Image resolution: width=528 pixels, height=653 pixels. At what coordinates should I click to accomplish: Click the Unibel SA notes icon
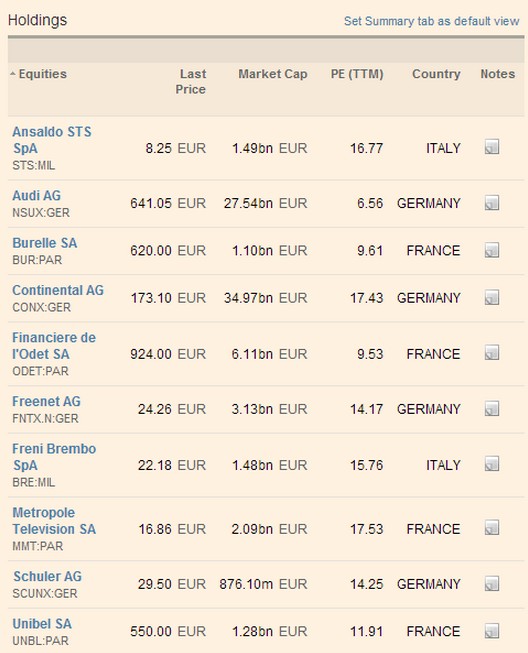[x=492, y=631]
